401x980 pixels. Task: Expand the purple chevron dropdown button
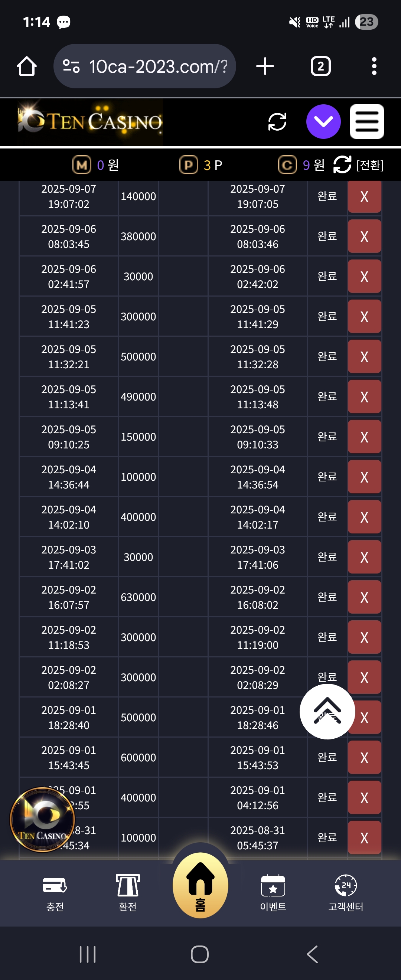323,122
